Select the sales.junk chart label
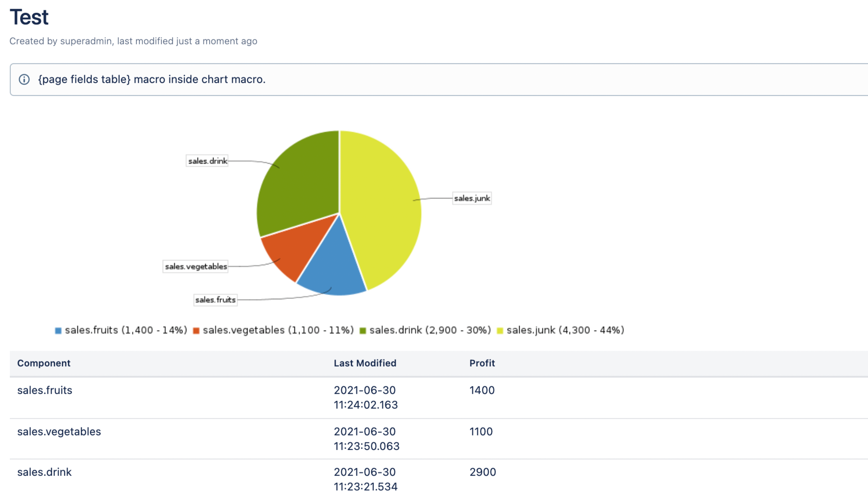The width and height of the screenshot is (868, 494). tap(472, 198)
